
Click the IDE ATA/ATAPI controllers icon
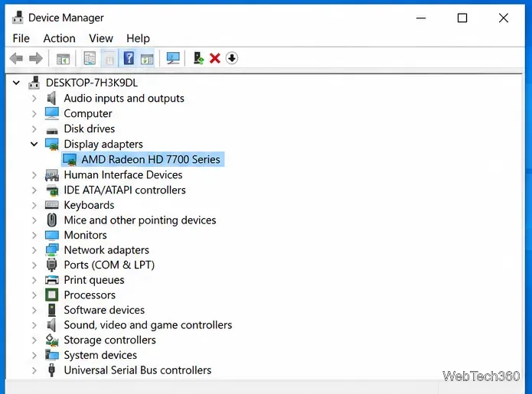pyautogui.click(x=52, y=190)
